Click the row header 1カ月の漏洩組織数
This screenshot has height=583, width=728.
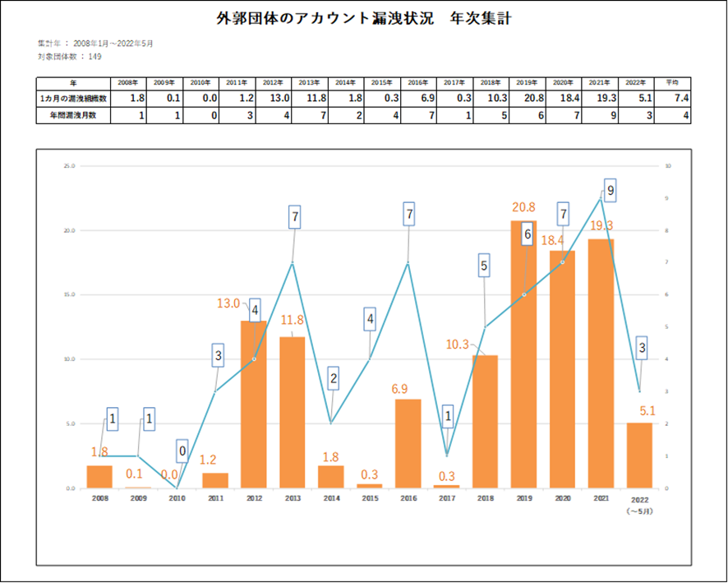(73, 98)
